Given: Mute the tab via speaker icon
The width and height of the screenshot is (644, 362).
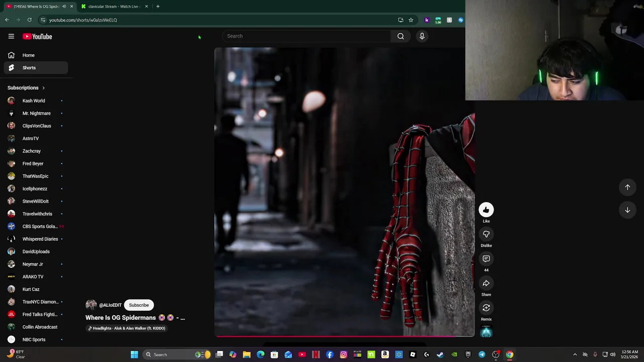Looking at the screenshot, I should coord(64,7).
